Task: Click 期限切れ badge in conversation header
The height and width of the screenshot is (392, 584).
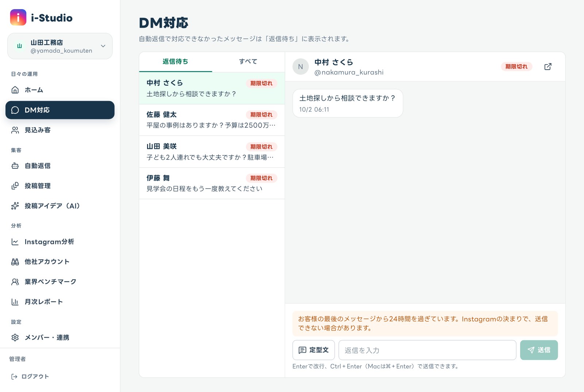Action: [x=516, y=67]
